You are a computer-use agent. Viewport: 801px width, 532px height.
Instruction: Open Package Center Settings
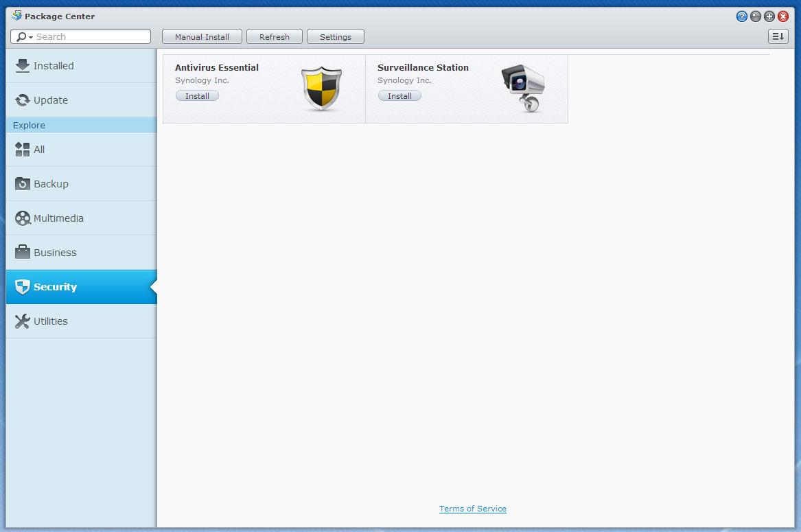(x=336, y=37)
